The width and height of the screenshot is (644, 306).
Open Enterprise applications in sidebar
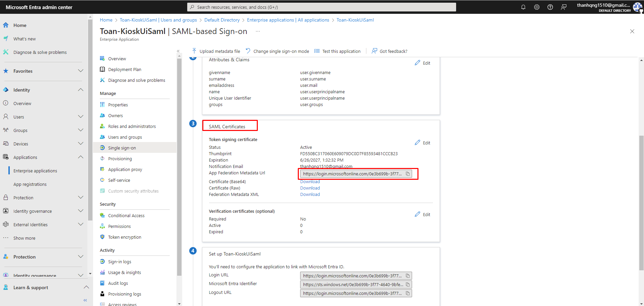pyautogui.click(x=35, y=171)
